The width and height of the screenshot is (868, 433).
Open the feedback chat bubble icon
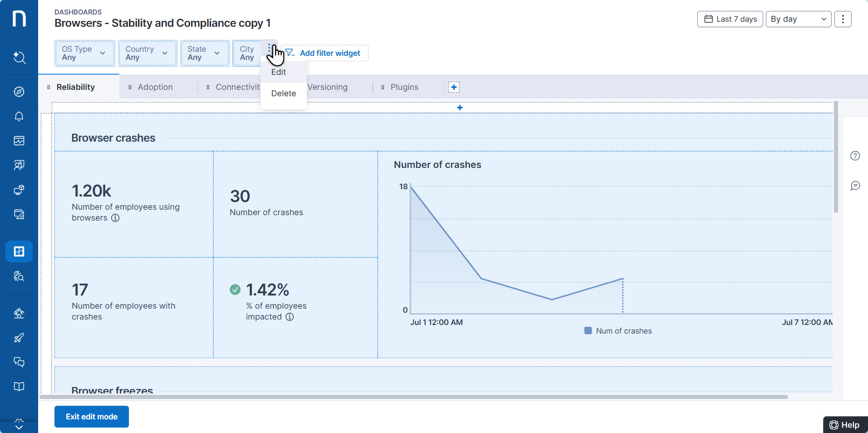point(855,186)
